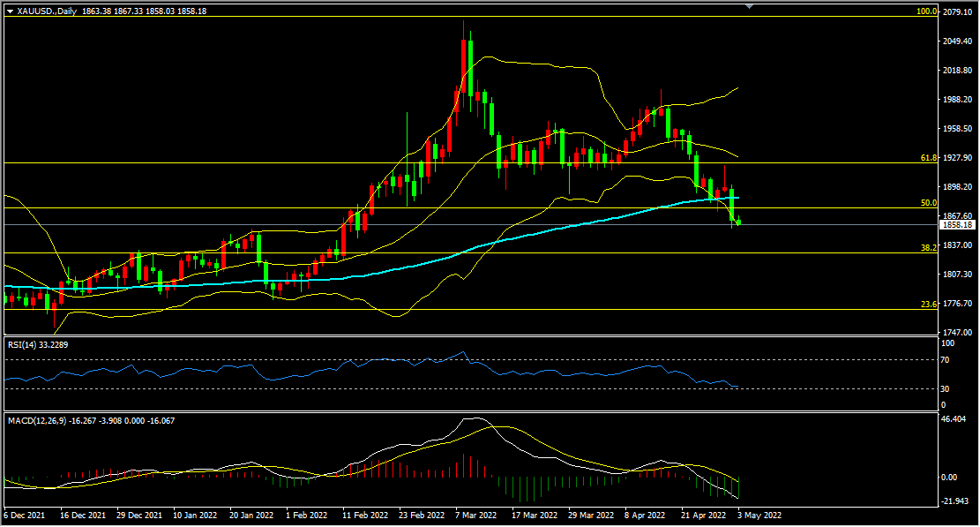Viewport: 980px width, 527px height.
Task: Select the 38.2 Fibonacci level label
Action: pyautogui.click(x=929, y=248)
